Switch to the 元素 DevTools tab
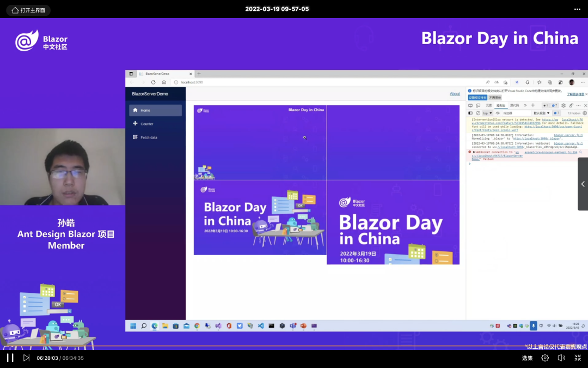The height and width of the screenshot is (368, 588). click(488, 106)
